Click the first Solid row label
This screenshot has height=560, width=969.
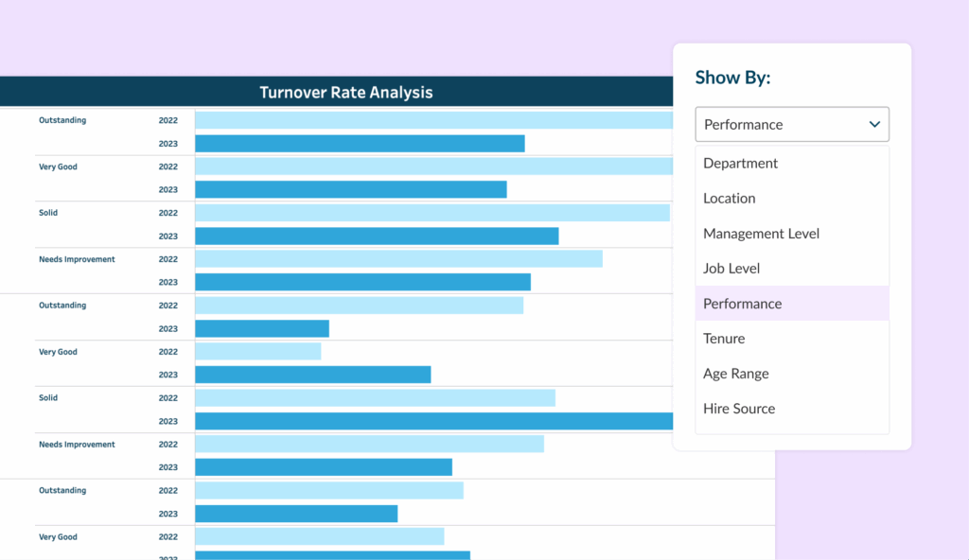[48, 213]
